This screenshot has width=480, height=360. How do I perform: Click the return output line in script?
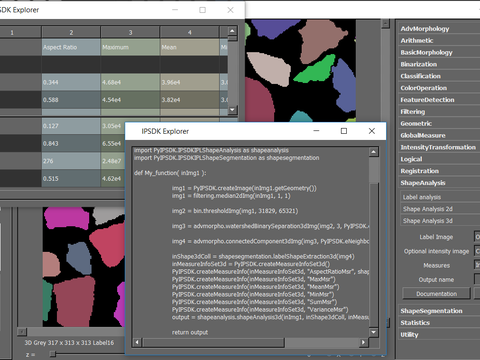[190, 332]
